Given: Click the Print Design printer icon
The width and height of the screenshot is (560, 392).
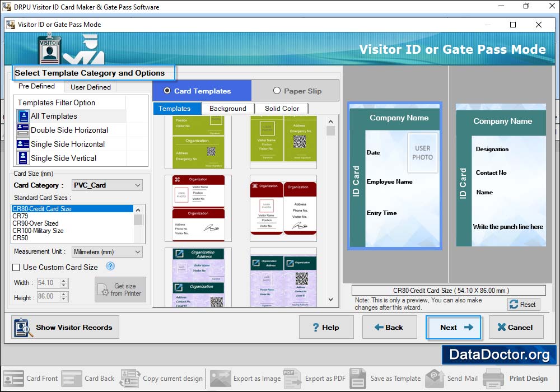Looking at the screenshot, I should tap(493, 379).
